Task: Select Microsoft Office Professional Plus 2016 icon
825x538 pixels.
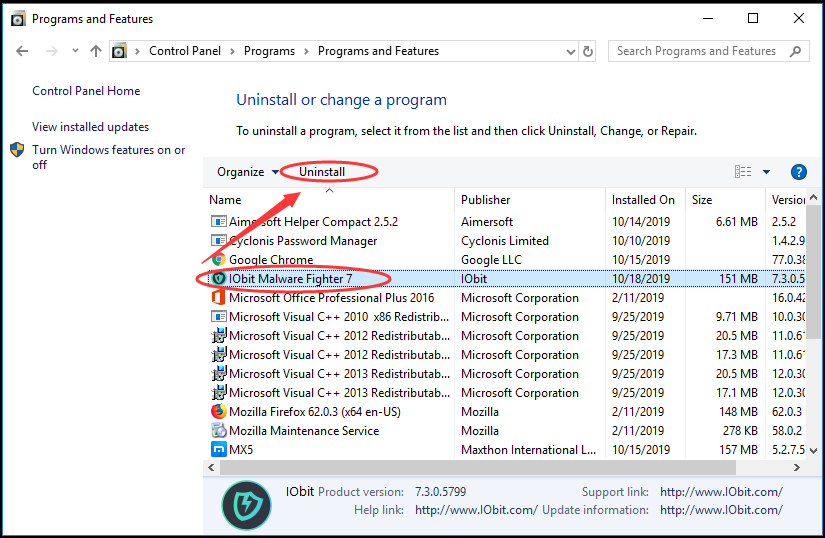Action: coord(218,297)
